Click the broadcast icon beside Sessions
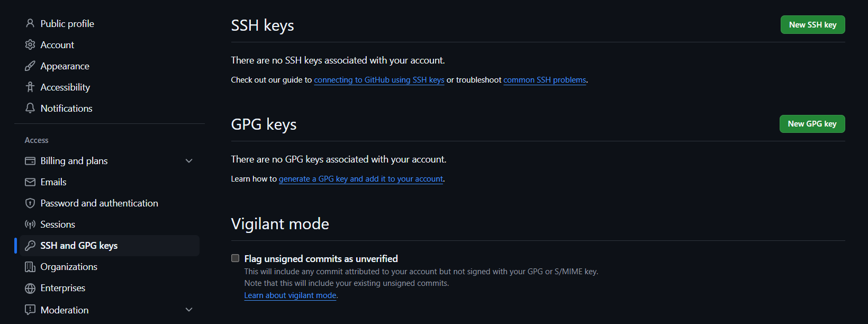Image resolution: width=868 pixels, height=324 pixels. point(30,224)
